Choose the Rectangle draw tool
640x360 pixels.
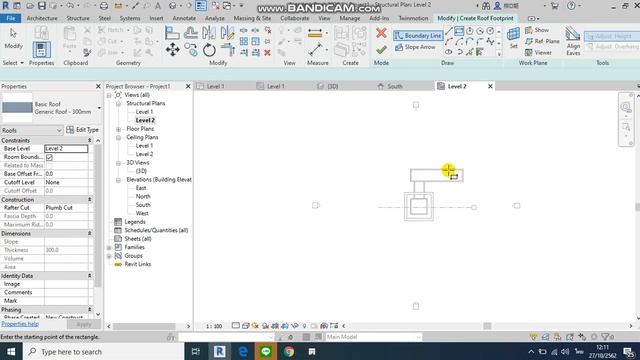pyautogui.click(x=459, y=31)
